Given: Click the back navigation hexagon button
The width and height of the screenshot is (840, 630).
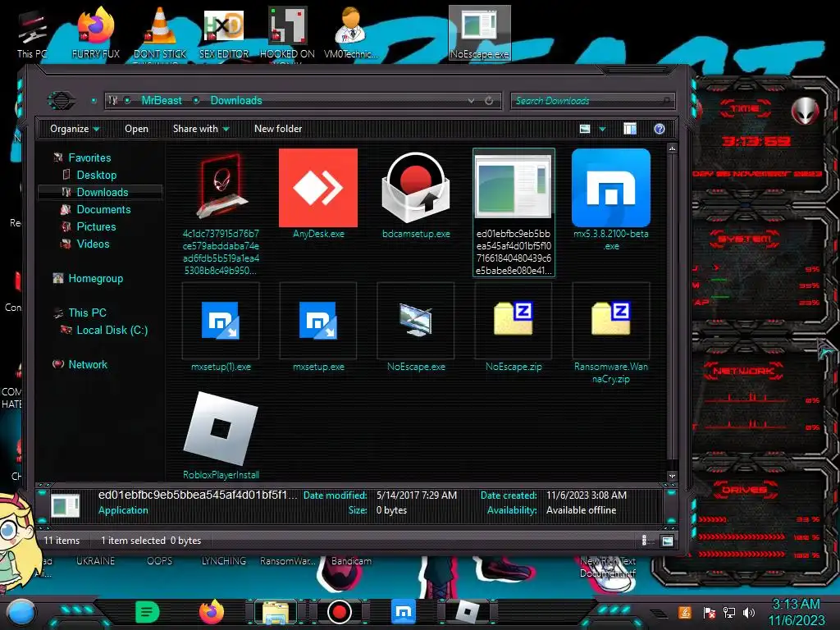Looking at the screenshot, I should point(61,100).
